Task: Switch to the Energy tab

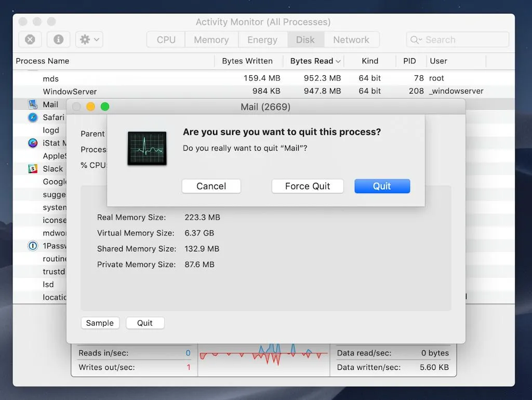Action: coord(262,39)
